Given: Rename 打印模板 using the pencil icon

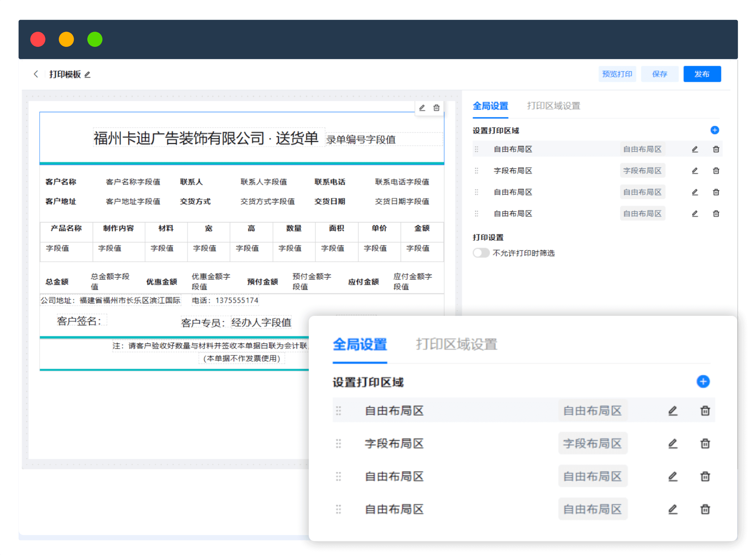Looking at the screenshot, I should tap(87, 75).
